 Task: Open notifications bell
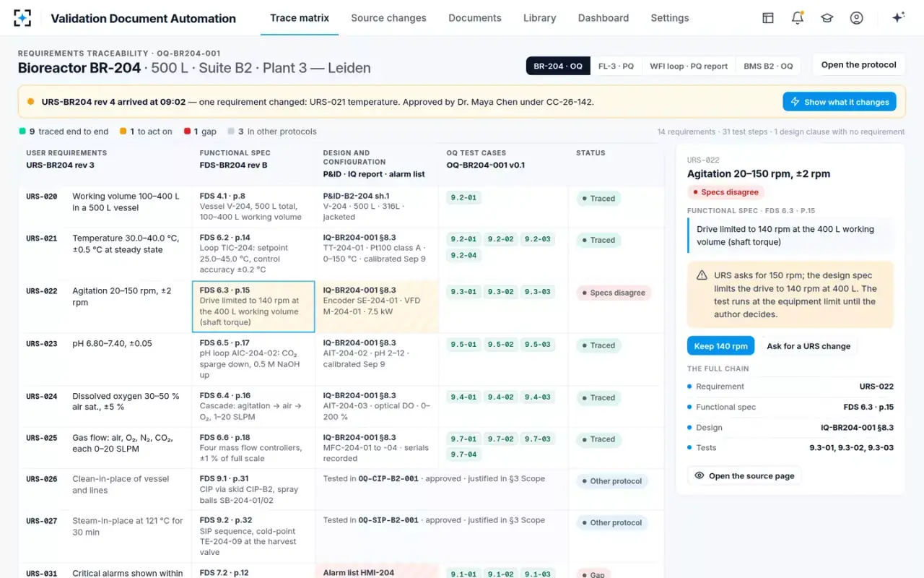click(x=798, y=18)
